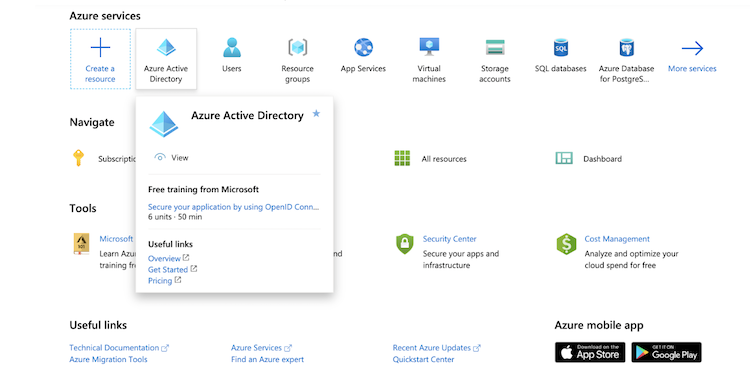Open Secure your application OpenID training link
The width and height of the screenshot is (750, 387).
233,207
